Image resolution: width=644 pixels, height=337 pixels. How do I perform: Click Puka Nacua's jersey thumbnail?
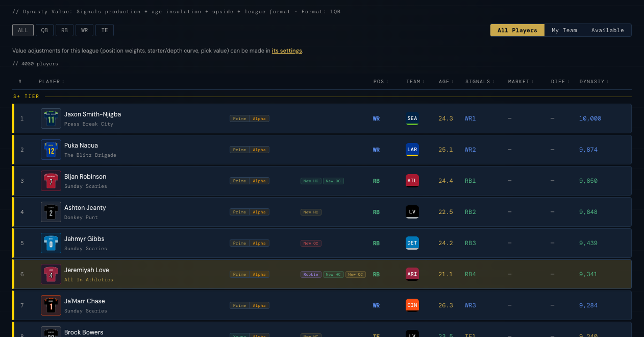click(x=51, y=150)
